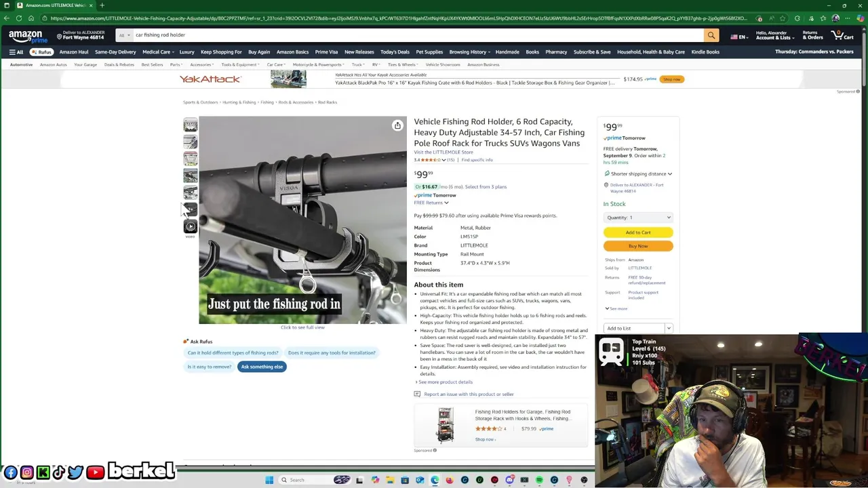Open Microsoft Edge from taskbar
The width and height of the screenshot is (868, 488).
tap(435, 480)
